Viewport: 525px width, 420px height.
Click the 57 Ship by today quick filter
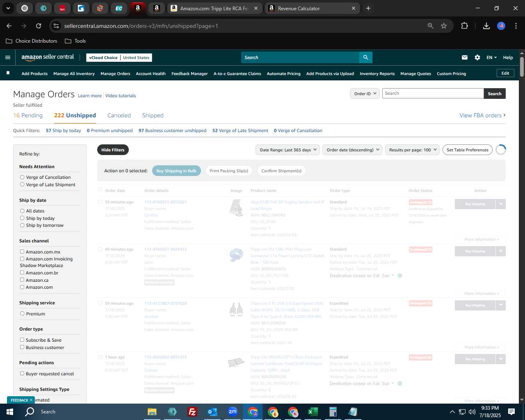(x=64, y=130)
